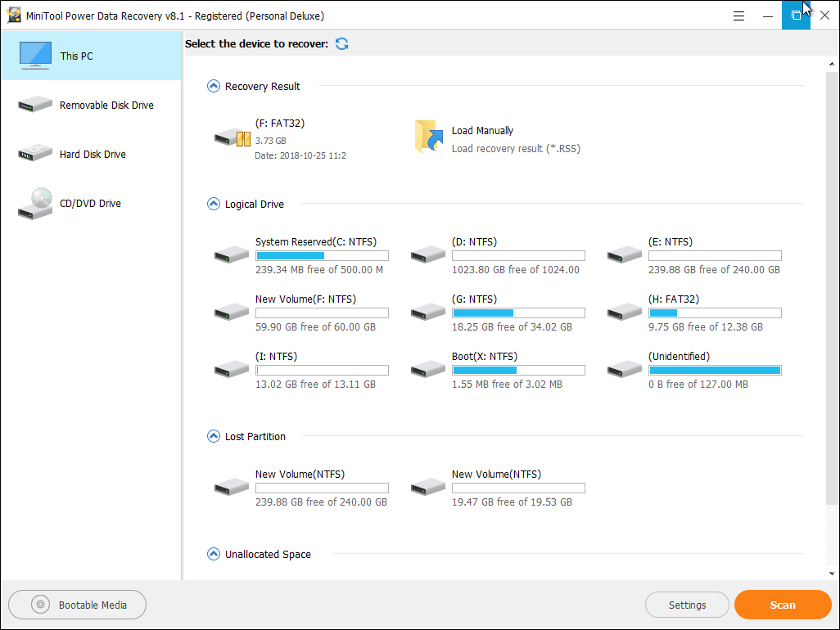Open the CD/DVD Drive tab
840x630 pixels.
(x=91, y=204)
